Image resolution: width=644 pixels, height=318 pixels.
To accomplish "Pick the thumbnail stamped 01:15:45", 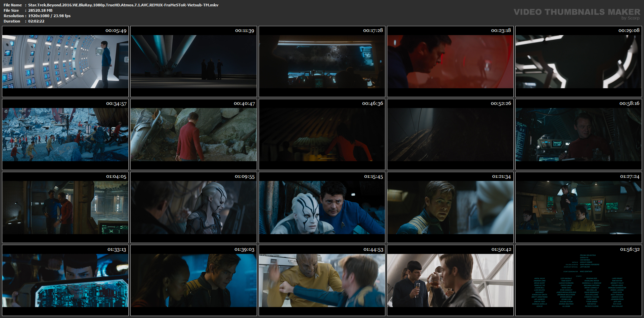I will [x=322, y=207].
